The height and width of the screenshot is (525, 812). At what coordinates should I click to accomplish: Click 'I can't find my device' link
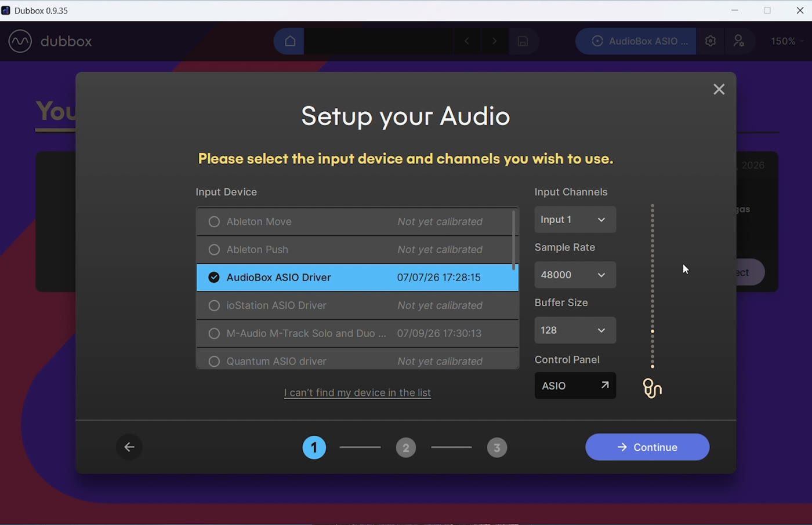click(357, 392)
